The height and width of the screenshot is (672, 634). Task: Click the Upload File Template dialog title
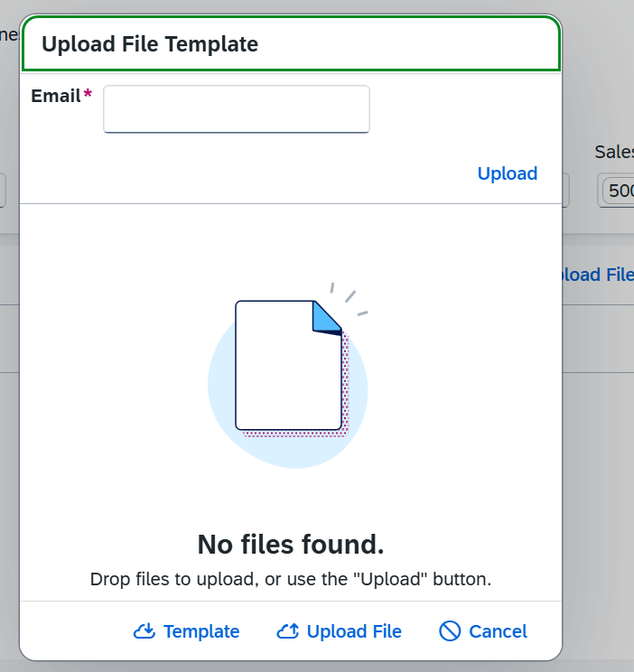(150, 44)
